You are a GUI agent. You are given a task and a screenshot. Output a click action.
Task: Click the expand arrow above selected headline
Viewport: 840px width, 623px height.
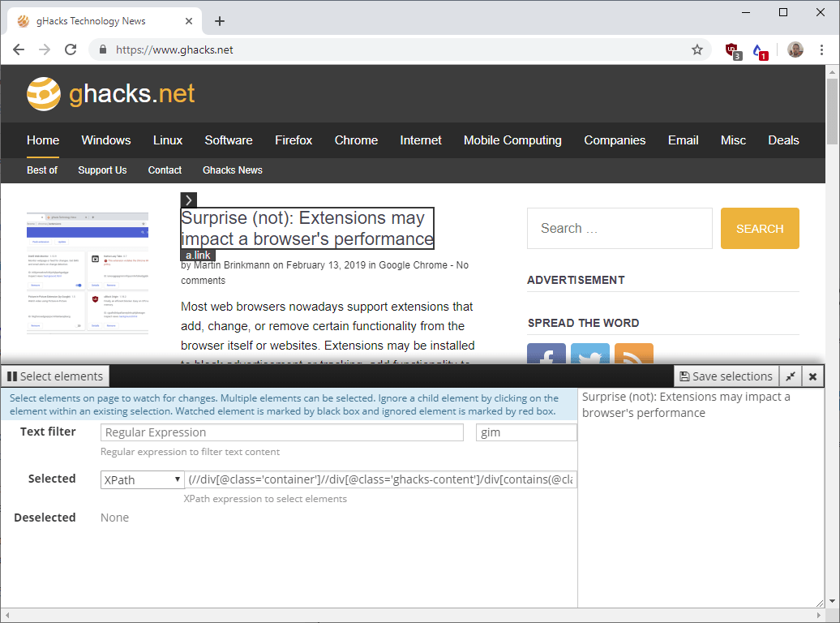pyautogui.click(x=189, y=200)
